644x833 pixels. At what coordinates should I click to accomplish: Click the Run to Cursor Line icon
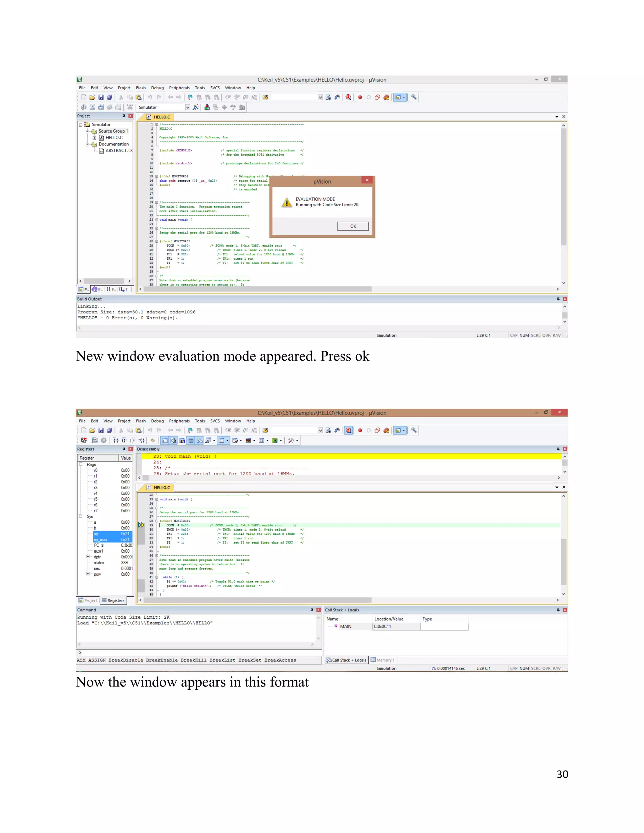142,440
